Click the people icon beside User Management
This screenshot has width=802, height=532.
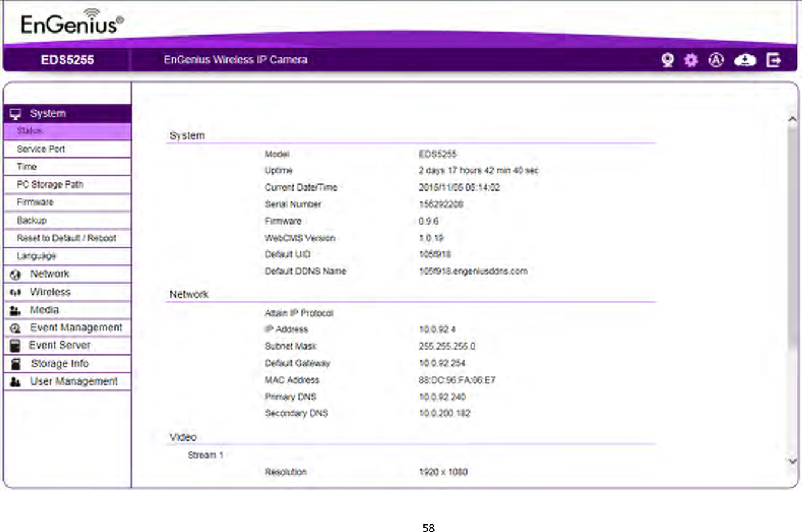15,382
